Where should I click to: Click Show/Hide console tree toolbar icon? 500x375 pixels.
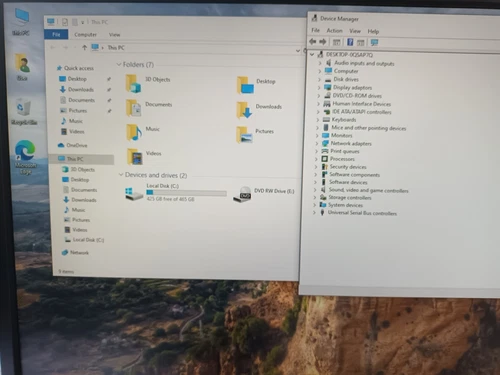[337, 42]
